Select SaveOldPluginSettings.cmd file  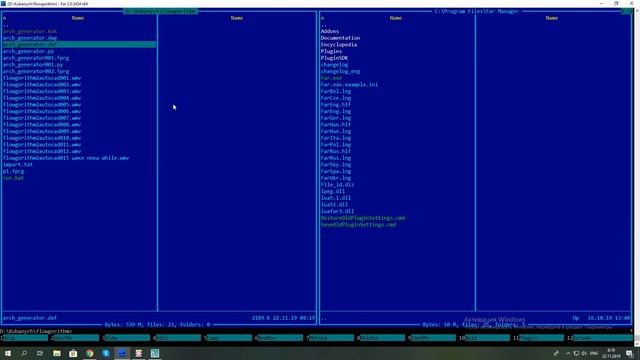[358, 224]
